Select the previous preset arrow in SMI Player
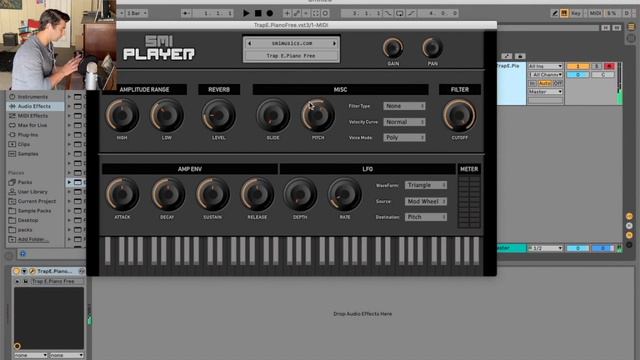 click(x=250, y=43)
